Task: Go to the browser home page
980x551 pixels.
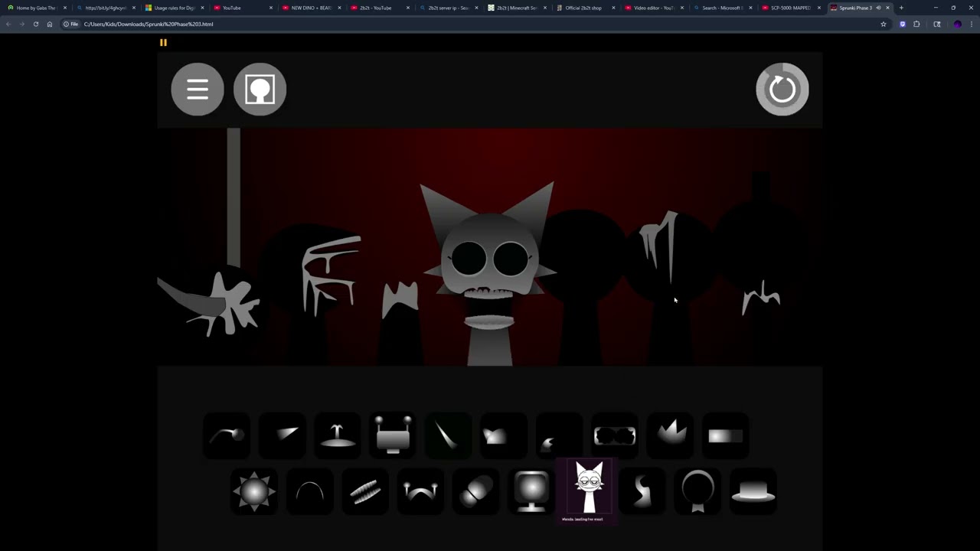Action: tap(50, 24)
